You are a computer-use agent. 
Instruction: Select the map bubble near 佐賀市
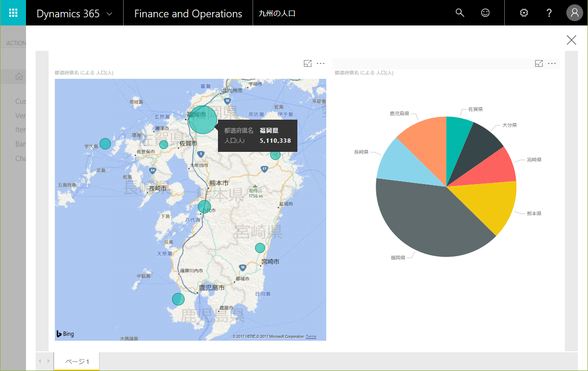pyautogui.click(x=164, y=144)
